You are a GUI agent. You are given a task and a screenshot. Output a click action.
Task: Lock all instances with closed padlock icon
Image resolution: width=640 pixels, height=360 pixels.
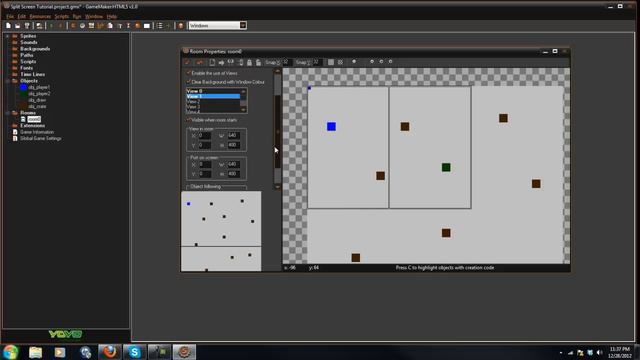coord(249,62)
